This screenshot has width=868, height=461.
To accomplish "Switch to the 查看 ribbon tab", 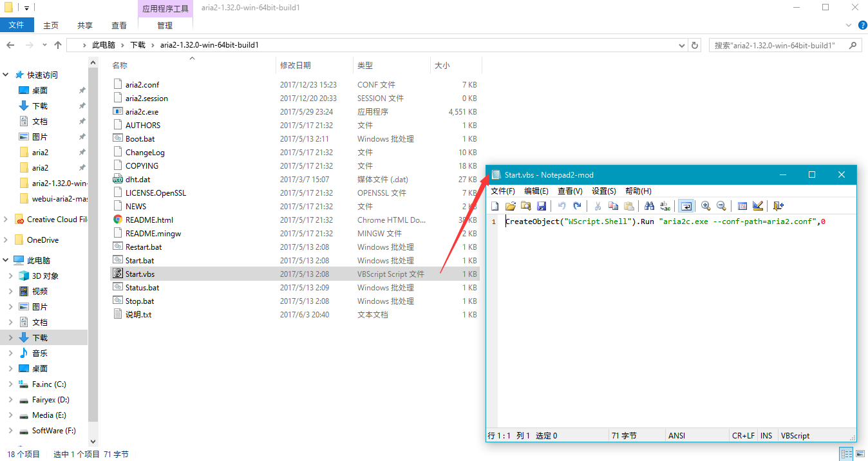I will [x=119, y=25].
